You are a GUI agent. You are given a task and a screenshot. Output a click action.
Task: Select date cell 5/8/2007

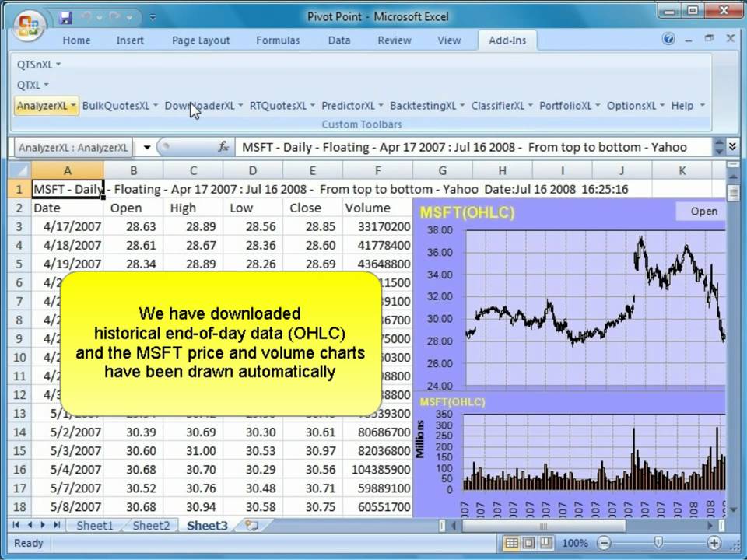(67, 506)
